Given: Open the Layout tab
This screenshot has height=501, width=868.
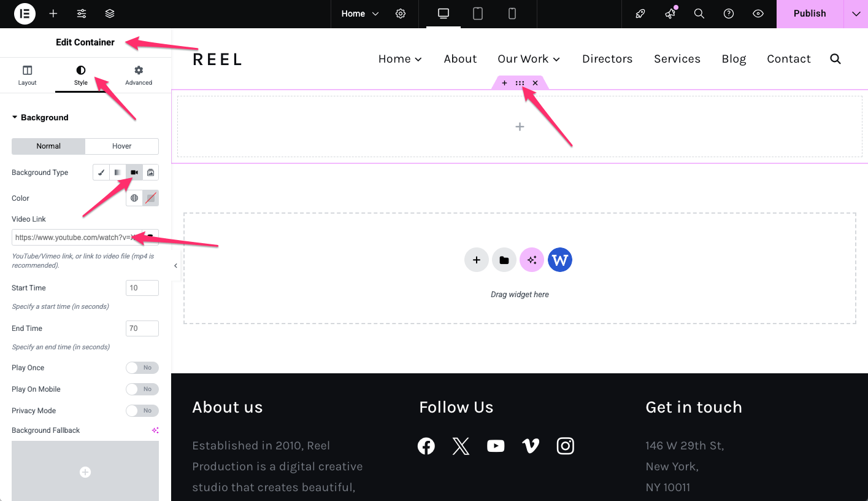Looking at the screenshot, I should (27, 76).
